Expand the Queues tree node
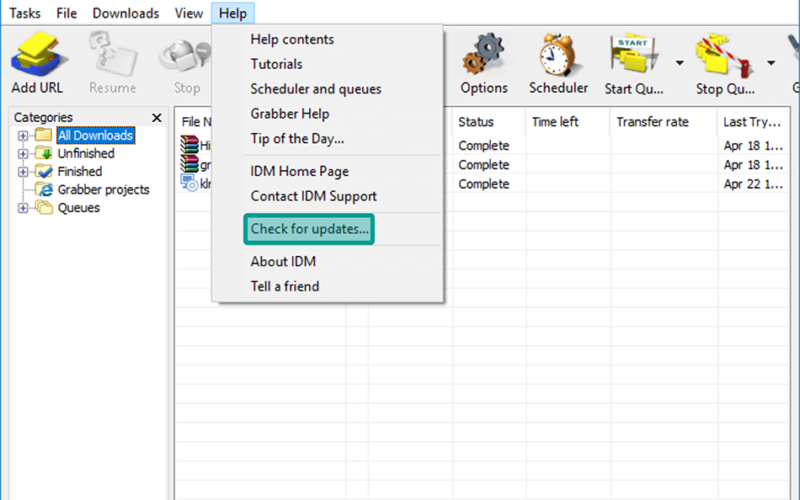The width and height of the screenshot is (800, 500). [x=23, y=208]
